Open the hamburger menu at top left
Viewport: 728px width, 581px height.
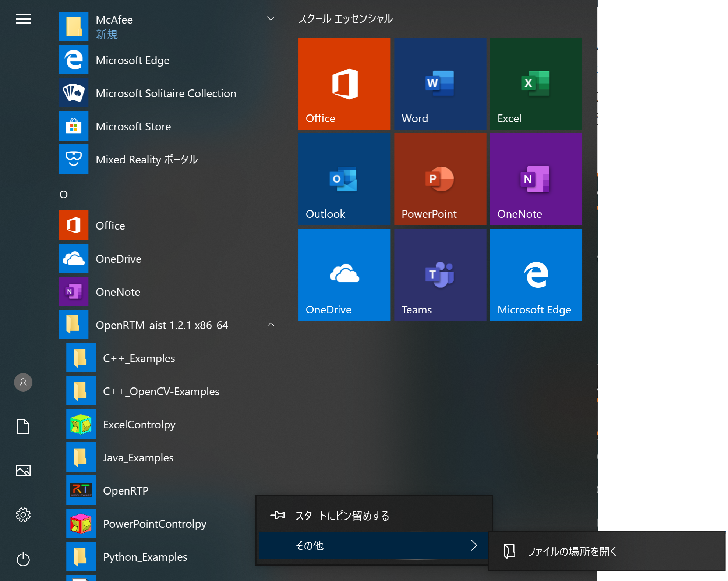(23, 19)
